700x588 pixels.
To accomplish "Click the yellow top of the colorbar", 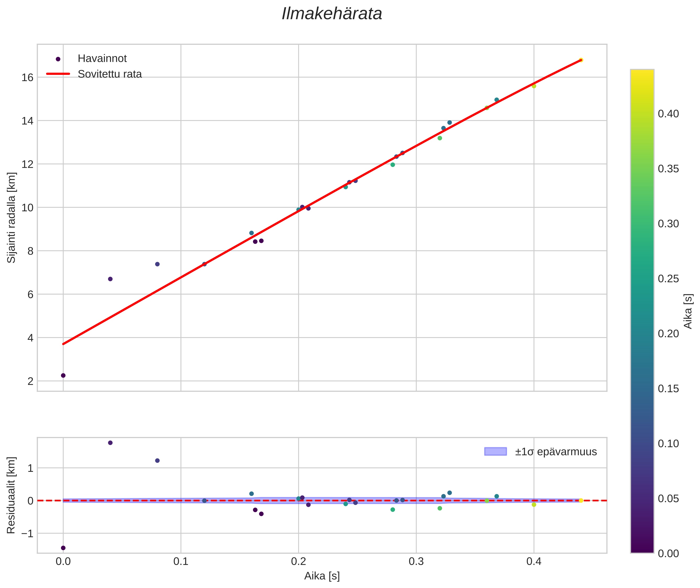I will (x=642, y=74).
